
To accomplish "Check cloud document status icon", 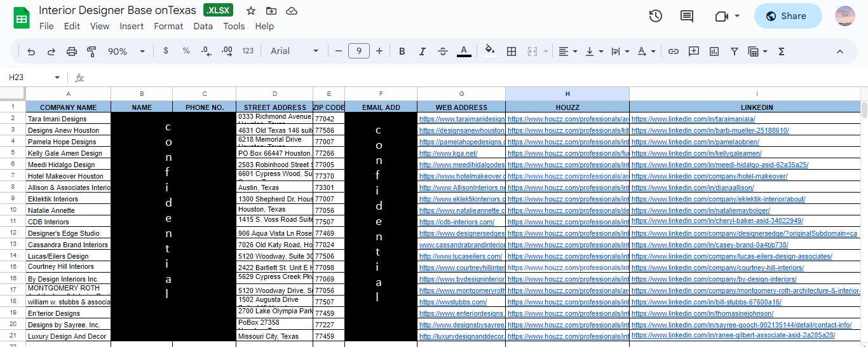I will pyautogui.click(x=292, y=11).
